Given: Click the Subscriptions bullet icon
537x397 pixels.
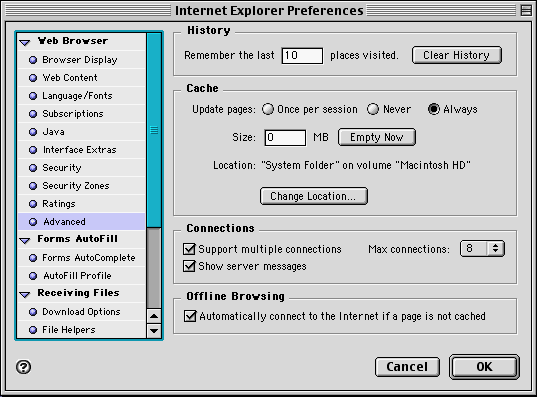Looking at the screenshot, I should coord(33,114).
